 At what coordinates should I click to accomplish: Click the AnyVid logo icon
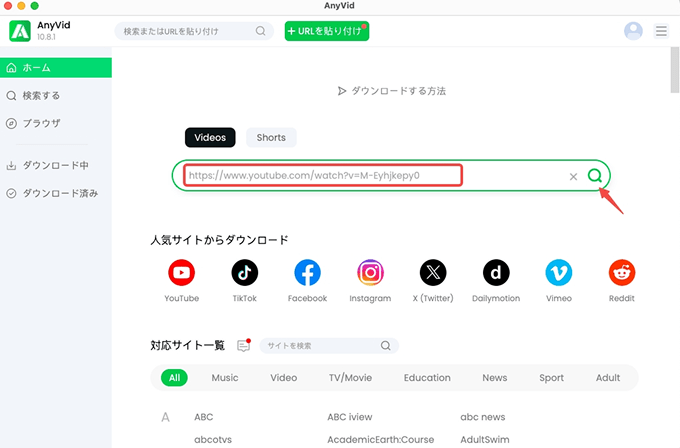[x=20, y=31]
